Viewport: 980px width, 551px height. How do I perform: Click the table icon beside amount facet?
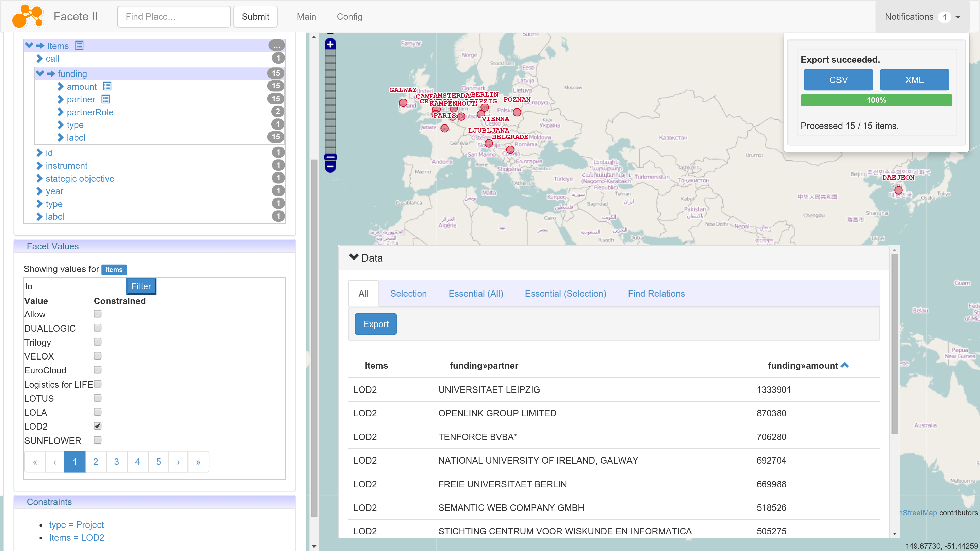(x=107, y=87)
